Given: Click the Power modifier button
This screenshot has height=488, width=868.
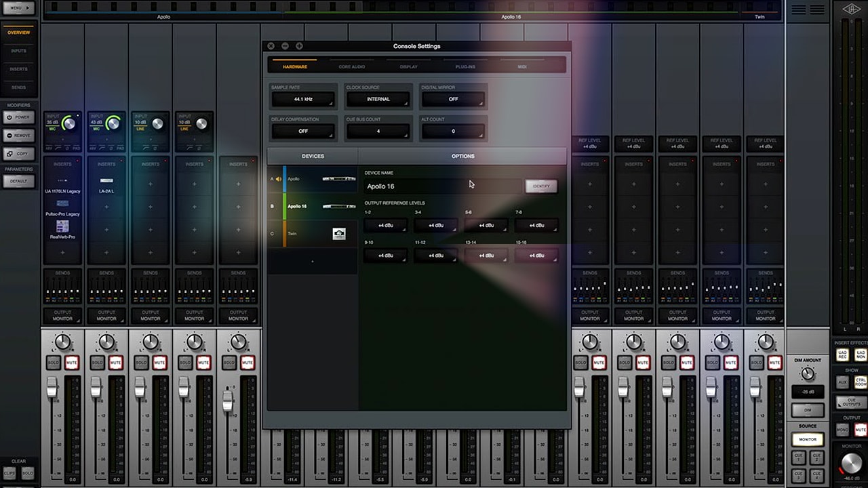Looking at the screenshot, I should pyautogui.click(x=18, y=117).
